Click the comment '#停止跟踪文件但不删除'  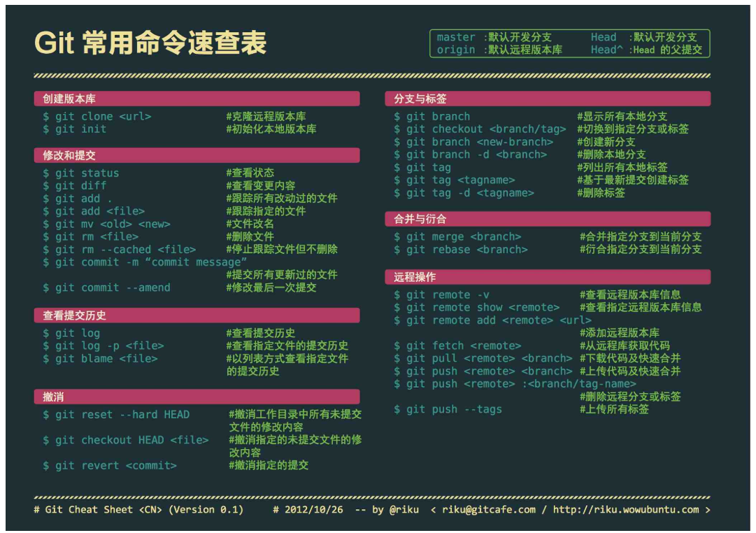point(282,250)
